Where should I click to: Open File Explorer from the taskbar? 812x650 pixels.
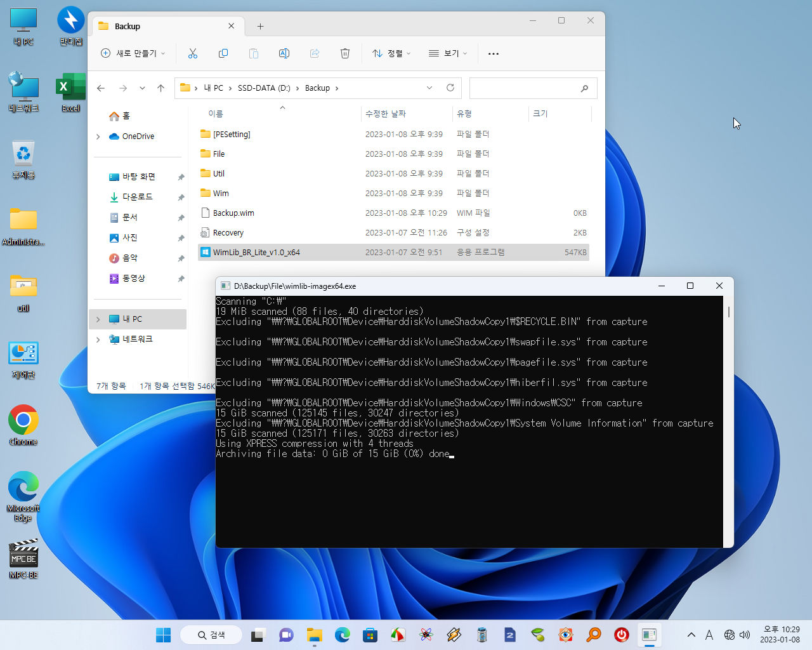(x=314, y=635)
